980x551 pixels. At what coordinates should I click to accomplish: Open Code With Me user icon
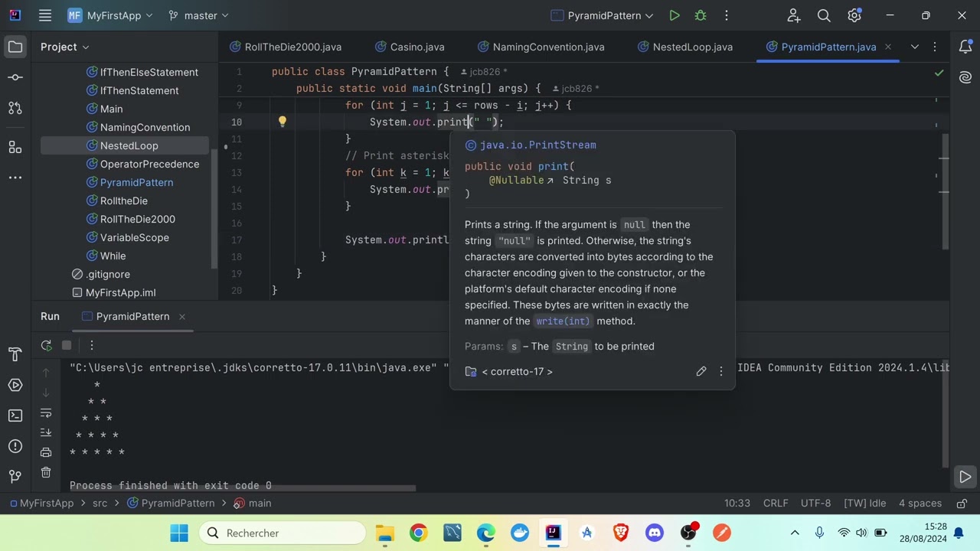(x=793, y=15)
